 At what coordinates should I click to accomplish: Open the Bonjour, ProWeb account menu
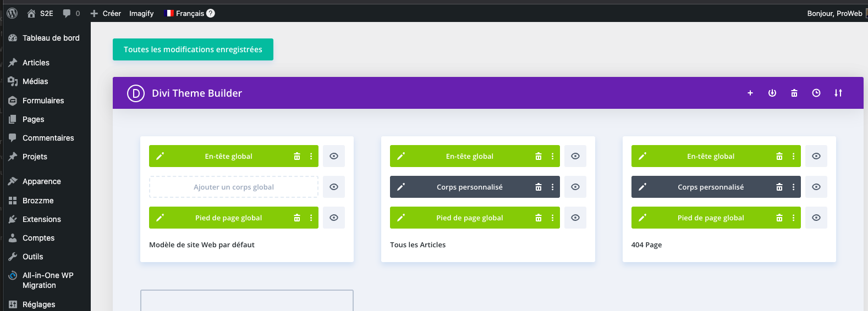point(834,13)
